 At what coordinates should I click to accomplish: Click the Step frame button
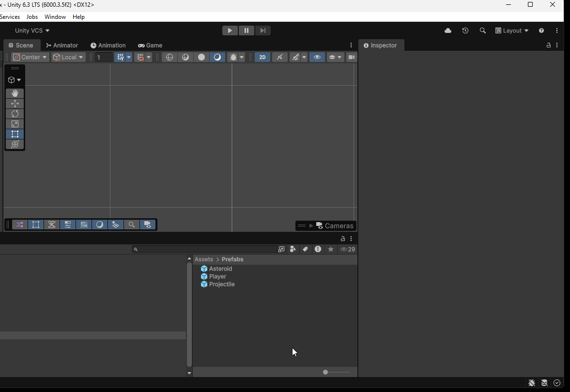[263, 30]
